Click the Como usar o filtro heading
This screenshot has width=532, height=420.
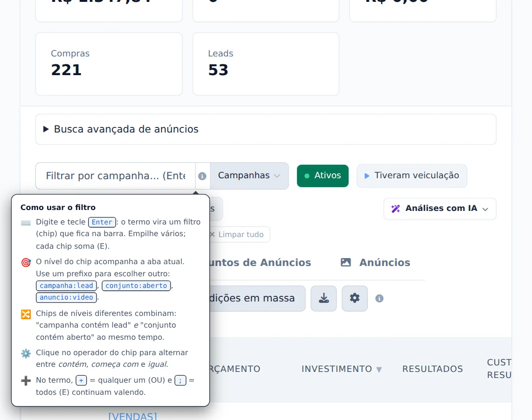[58, 208]
